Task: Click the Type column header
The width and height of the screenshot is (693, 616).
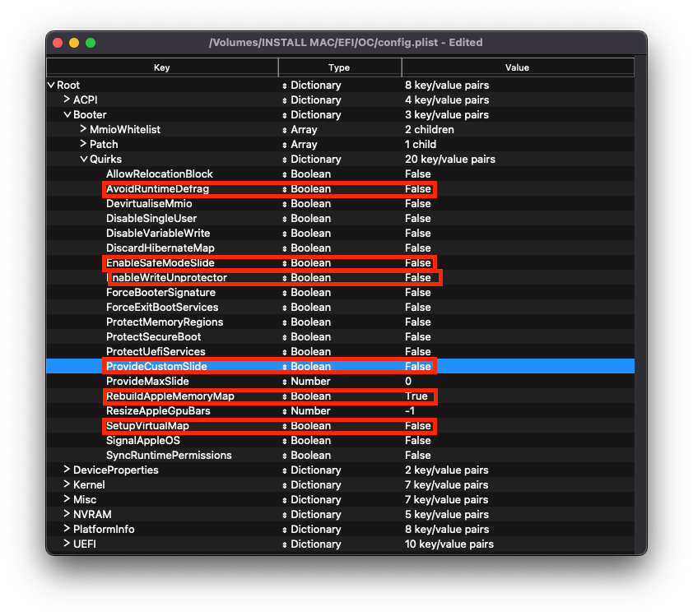Action: [x=339, y=67]
